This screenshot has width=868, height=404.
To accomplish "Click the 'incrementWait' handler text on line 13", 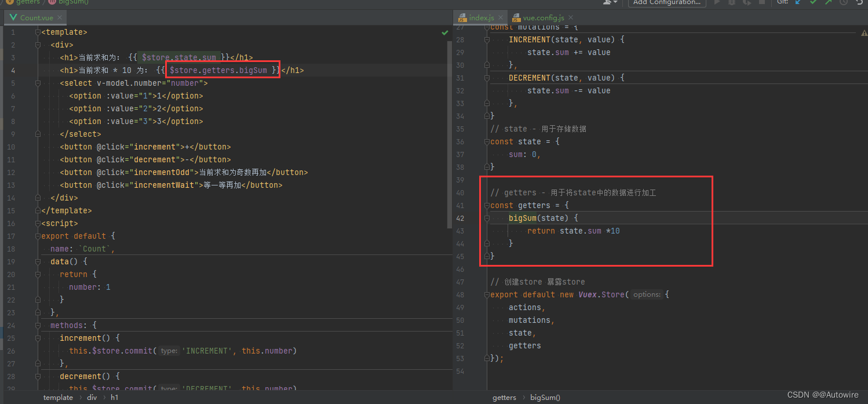I will pyautogui.click(x=165, y=185).
